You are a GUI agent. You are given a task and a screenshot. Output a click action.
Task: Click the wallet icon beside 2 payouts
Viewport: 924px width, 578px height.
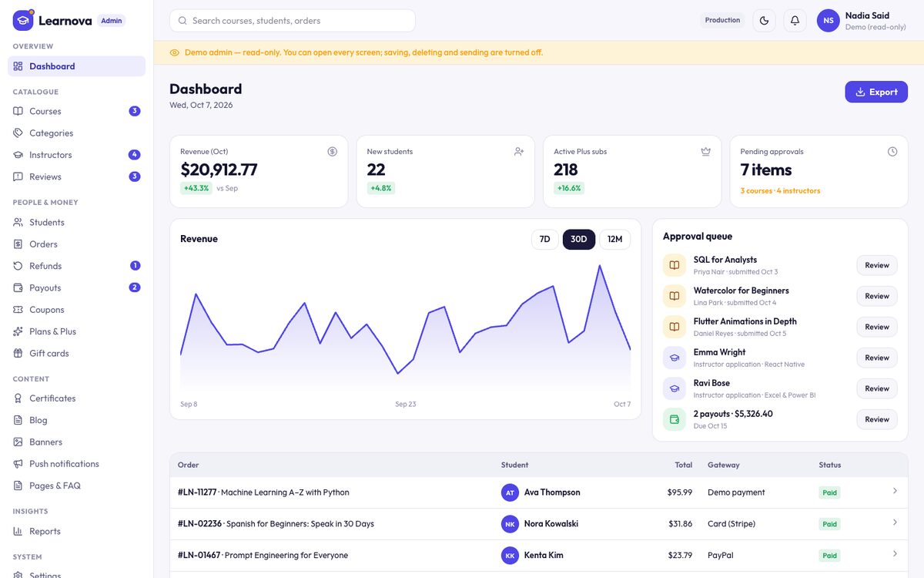tap(675, 419)
